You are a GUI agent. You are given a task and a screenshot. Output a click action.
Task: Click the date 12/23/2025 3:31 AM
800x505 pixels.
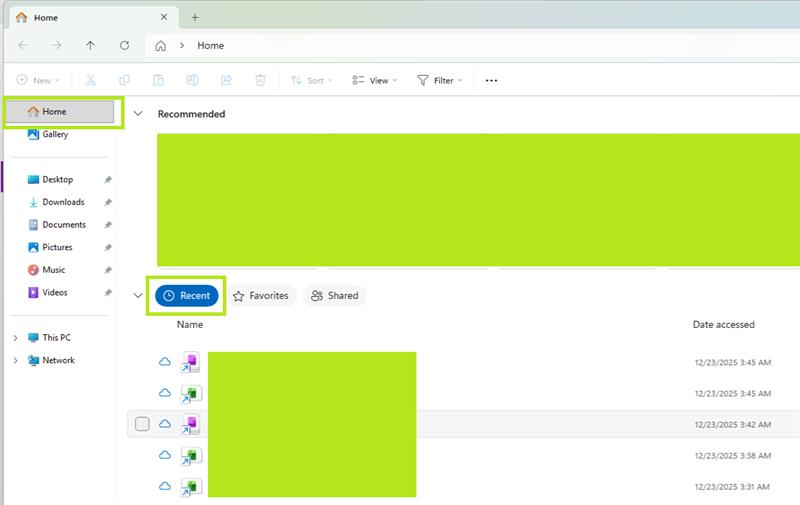click(732, 487)
